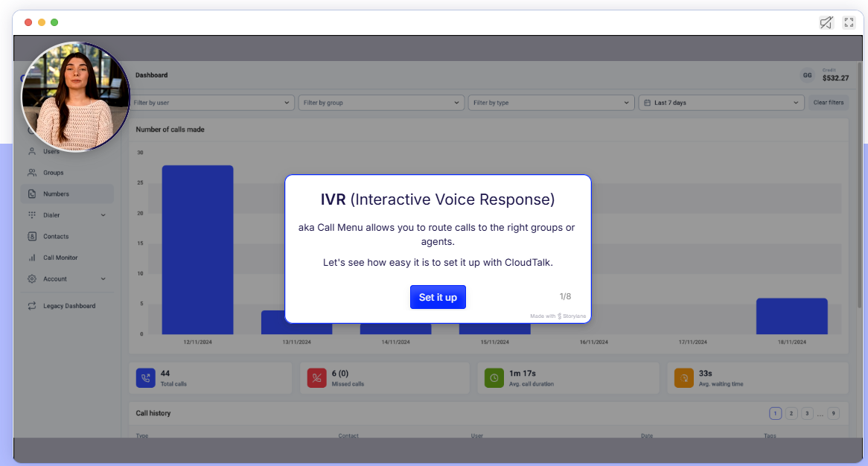Image resolution: width=868 pixels, height=466 pixels.
Task: Click the Numbers phone icon
Action: [x=32, y=194]
